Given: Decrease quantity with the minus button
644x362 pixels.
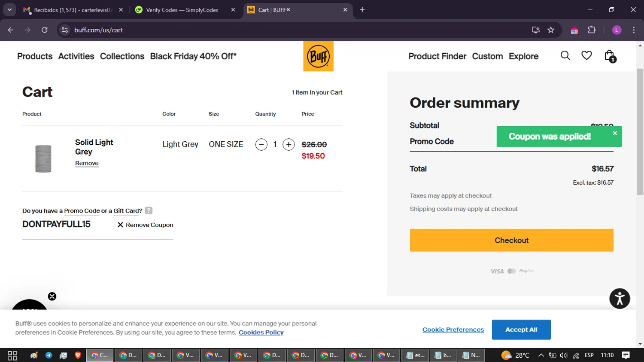Looking at the screenshot, I should (261, 145).
